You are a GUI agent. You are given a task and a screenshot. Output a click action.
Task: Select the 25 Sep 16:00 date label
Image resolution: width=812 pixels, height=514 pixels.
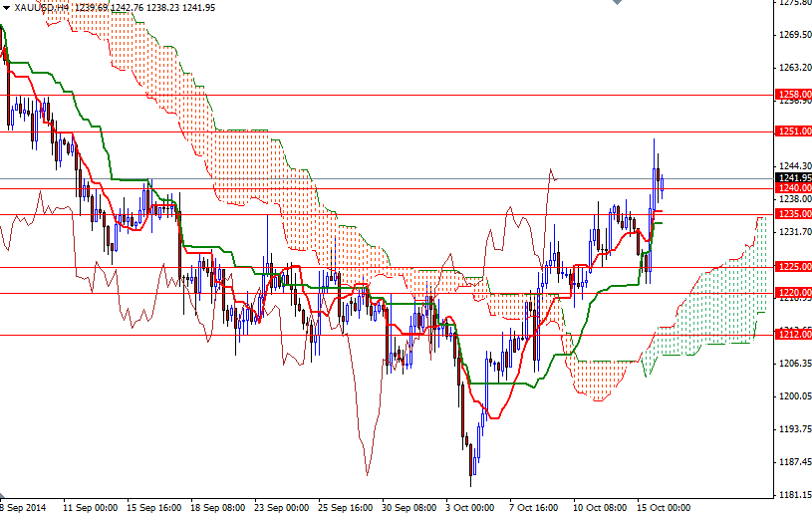tap(345, 507)
